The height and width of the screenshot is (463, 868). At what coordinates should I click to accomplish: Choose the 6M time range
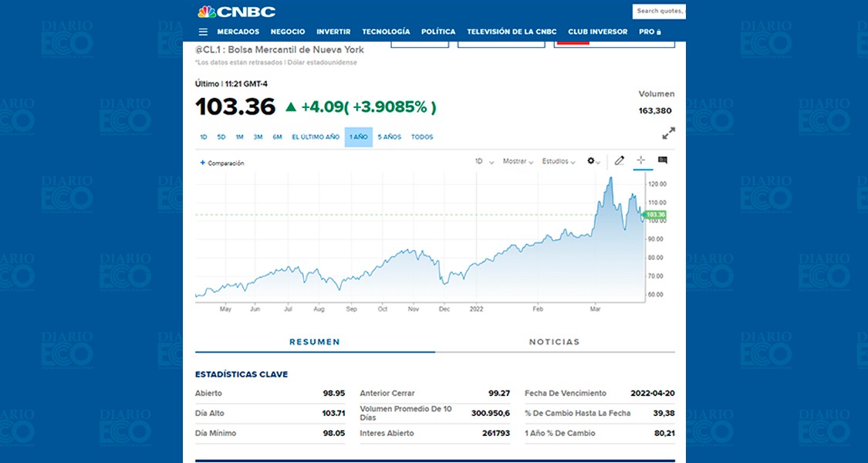pyautogui.click(x=277, y=137)
